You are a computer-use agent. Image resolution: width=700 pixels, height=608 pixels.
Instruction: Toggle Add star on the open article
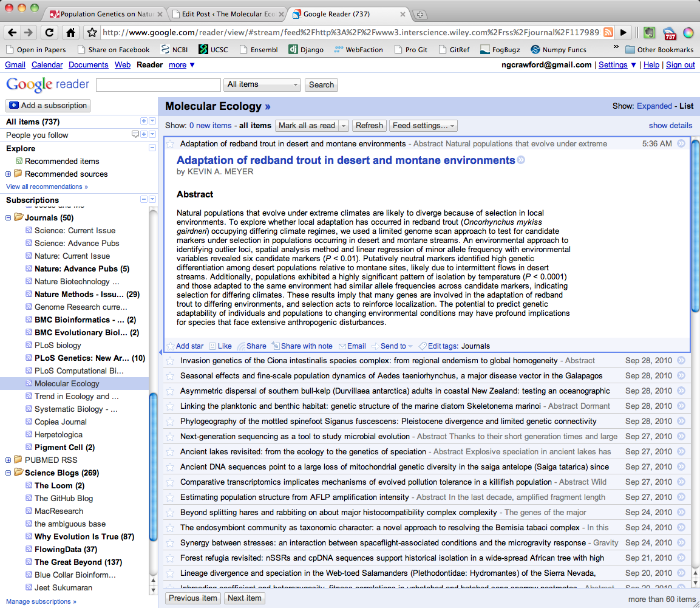[185, 346]
